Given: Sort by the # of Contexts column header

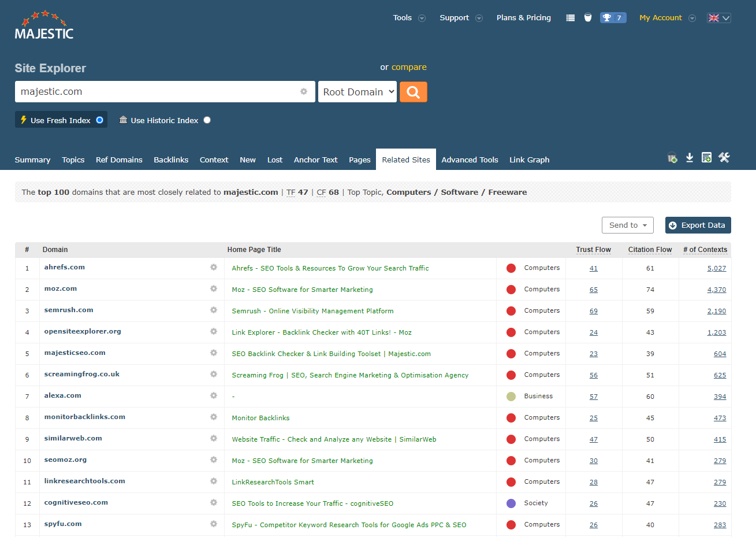Looking at the screenshot, I should click(x=705, y=250).
